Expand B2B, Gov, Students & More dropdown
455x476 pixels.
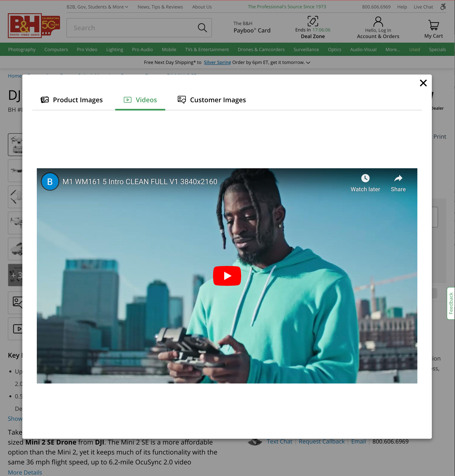(97, 7)
